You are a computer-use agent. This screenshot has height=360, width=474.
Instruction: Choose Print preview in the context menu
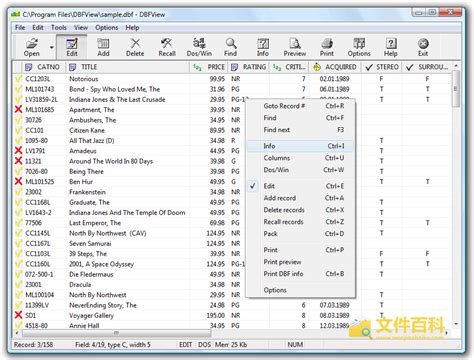[x=300, y=262]
